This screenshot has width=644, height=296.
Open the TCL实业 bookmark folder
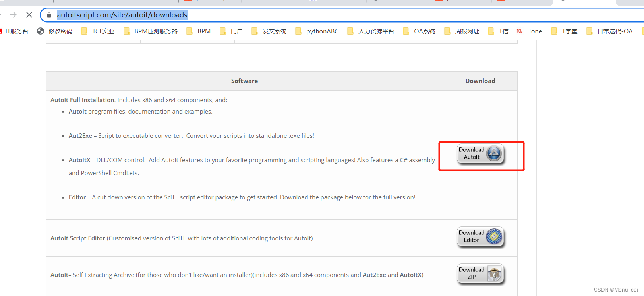pyautogui.click(x=98, y=31)
